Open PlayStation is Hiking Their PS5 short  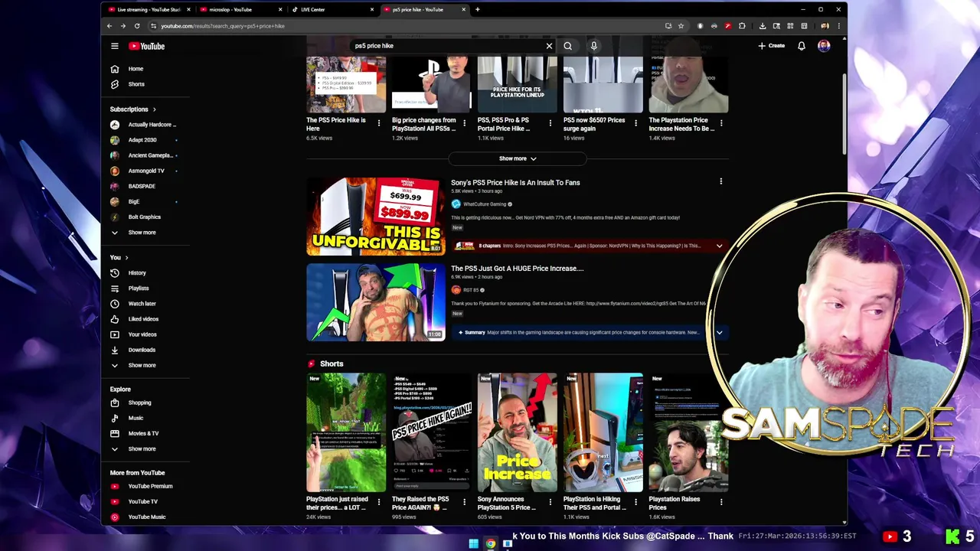pyautogui.click(x=603, y=432)
